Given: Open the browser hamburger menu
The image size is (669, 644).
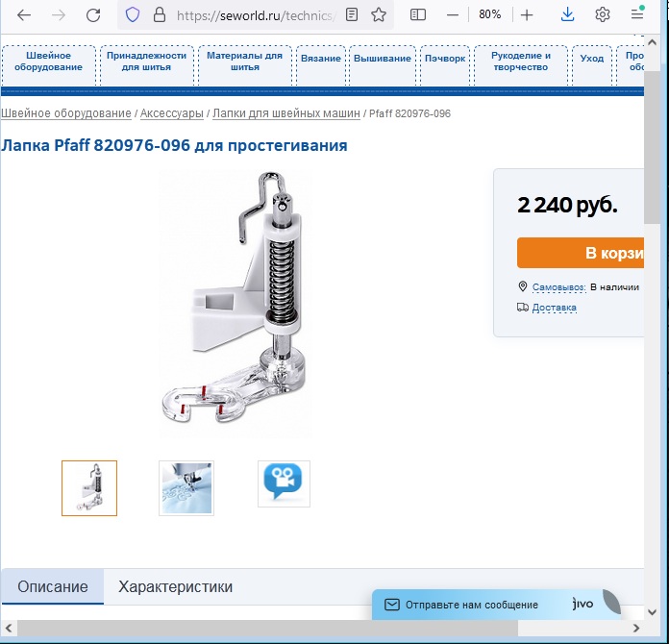Looking at the screenshot, I should point(637,14).
